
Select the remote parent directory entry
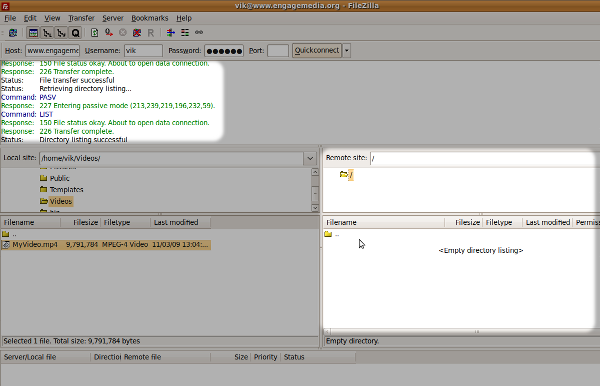tap(332, 234)
